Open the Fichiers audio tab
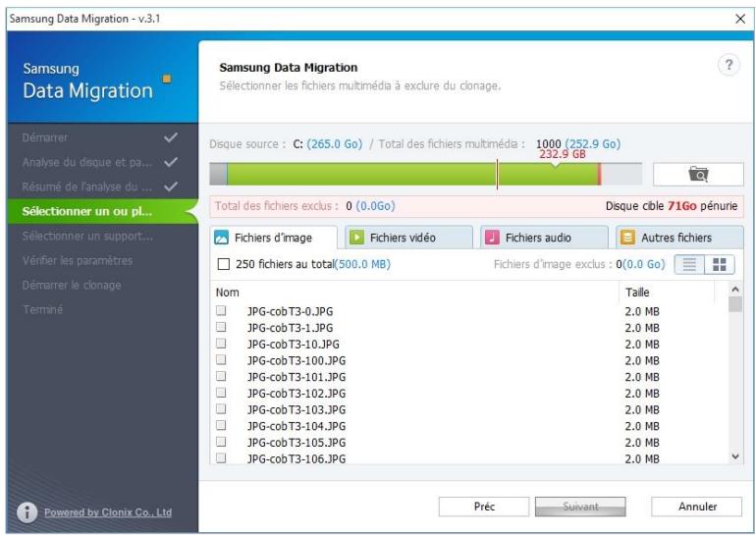The height and width of the screenshot is (535, 756). [x=544, y=238]
